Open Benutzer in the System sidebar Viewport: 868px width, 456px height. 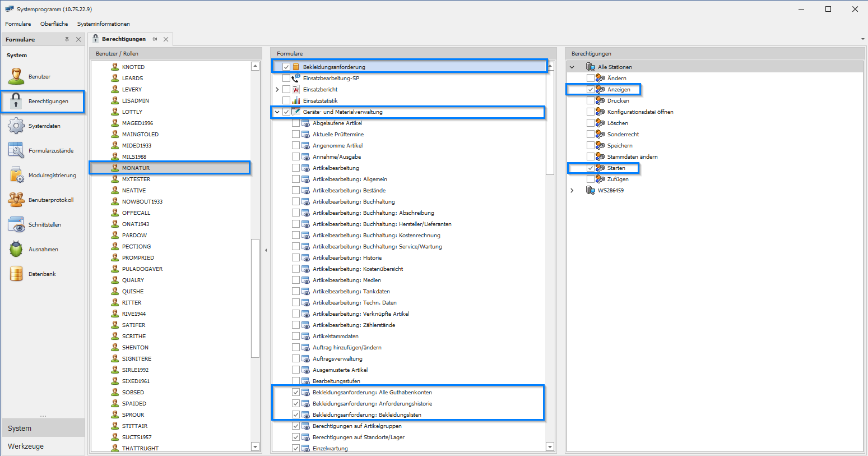(x=39, y=77)
